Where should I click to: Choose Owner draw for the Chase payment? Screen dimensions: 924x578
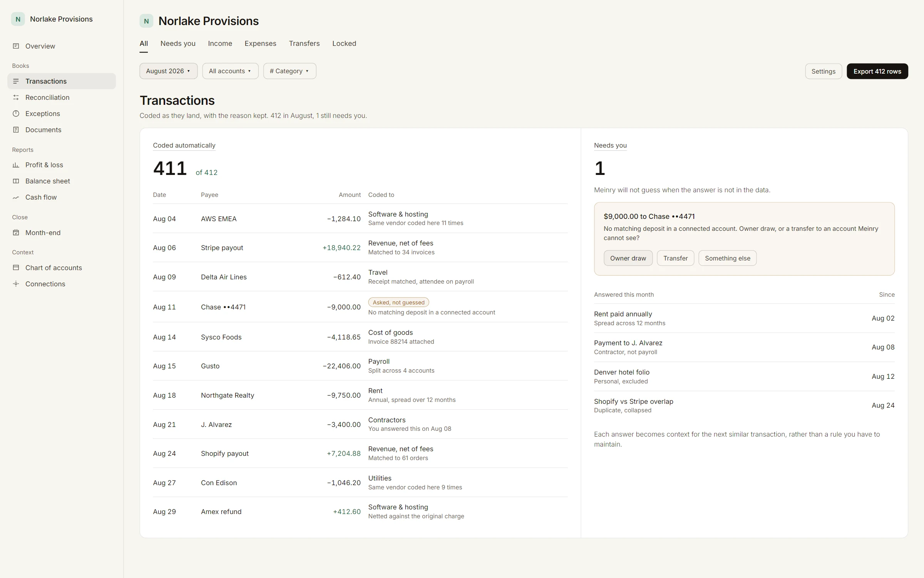pos(628,258)
